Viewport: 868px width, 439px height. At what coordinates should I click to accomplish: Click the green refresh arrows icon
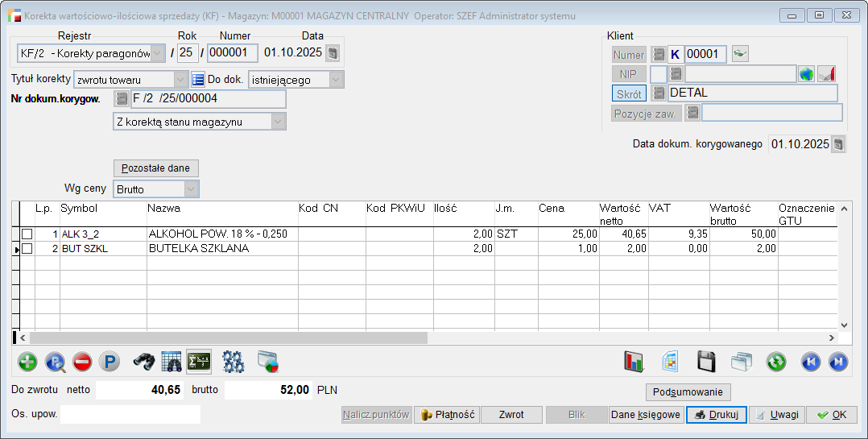776,362
